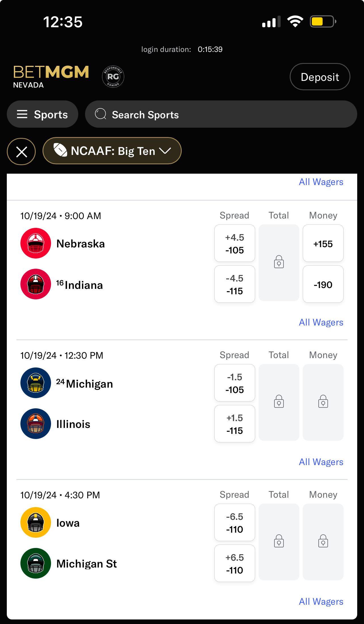Tap the Responsible Gaming RG badge
364x624 pixels.
click(113, 77)
